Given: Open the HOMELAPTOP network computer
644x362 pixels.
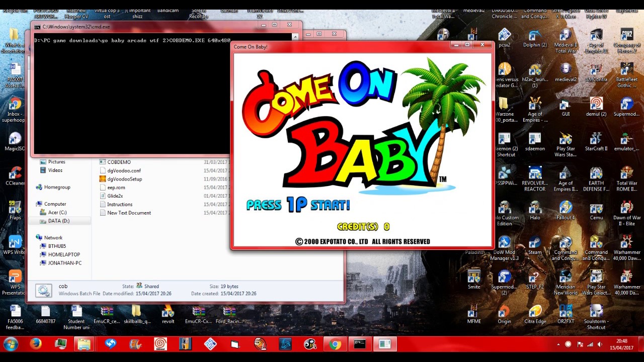Looking at the screenshot, I should coord(60,254).
